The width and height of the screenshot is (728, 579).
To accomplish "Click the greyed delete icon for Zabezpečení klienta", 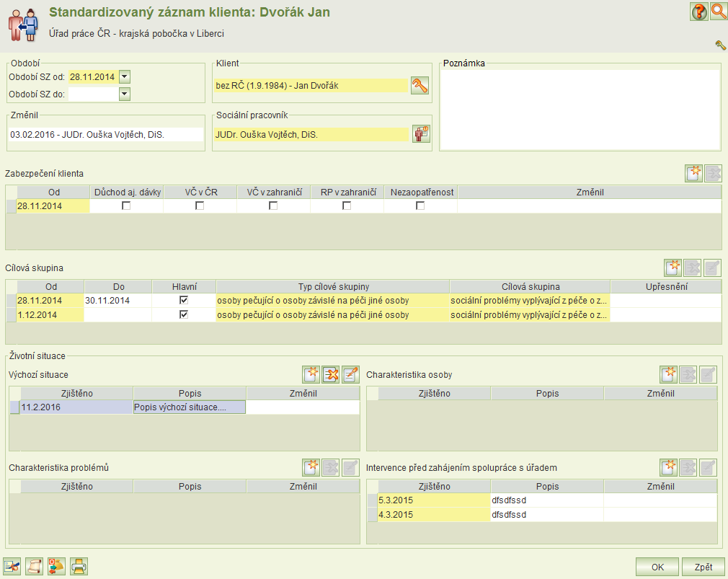I will [713, 173].
